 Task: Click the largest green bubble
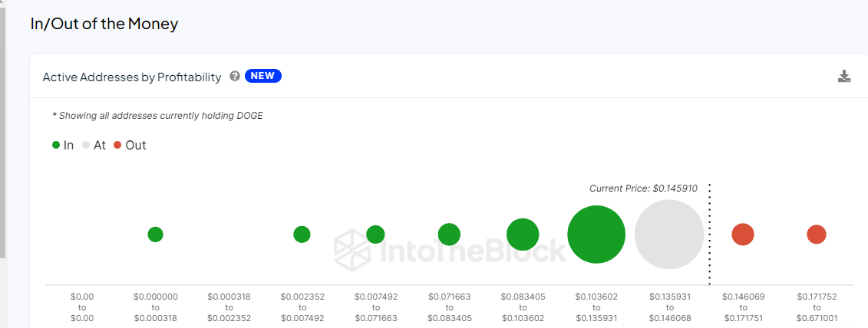pyautogui.click(x=596, y=235)
